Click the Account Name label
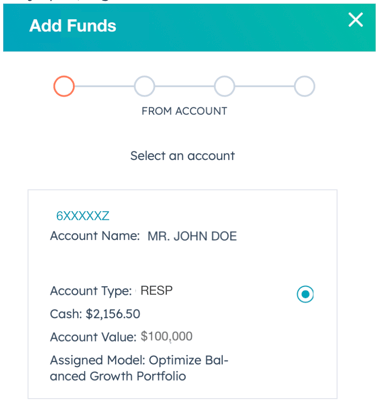This screenshot has height=408, width=387. tap(95, 236)
